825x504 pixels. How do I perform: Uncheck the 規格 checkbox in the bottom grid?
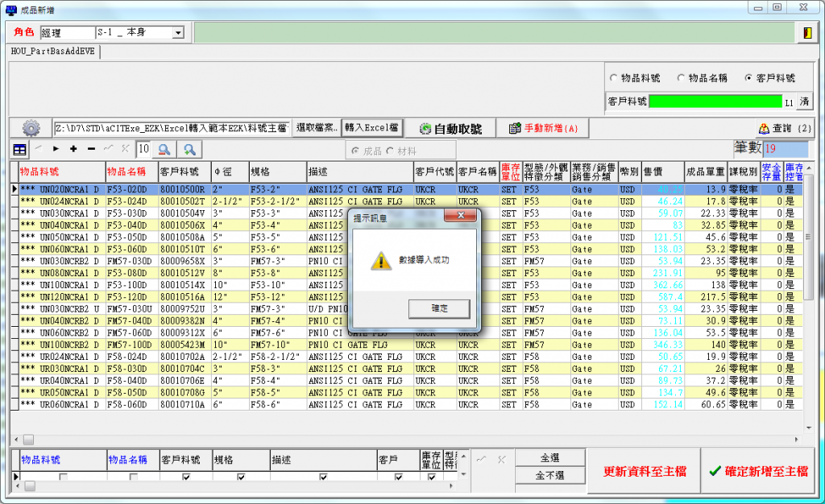(240, 477)
